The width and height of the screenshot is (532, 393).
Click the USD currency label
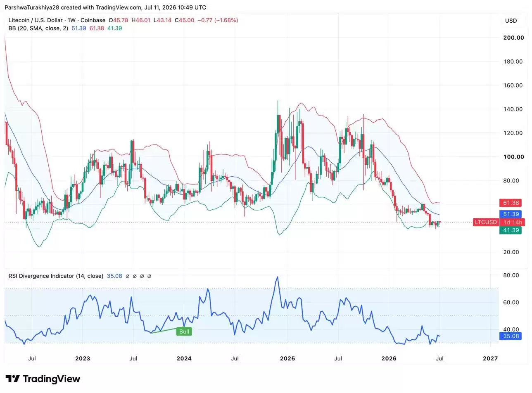[511, 21]
